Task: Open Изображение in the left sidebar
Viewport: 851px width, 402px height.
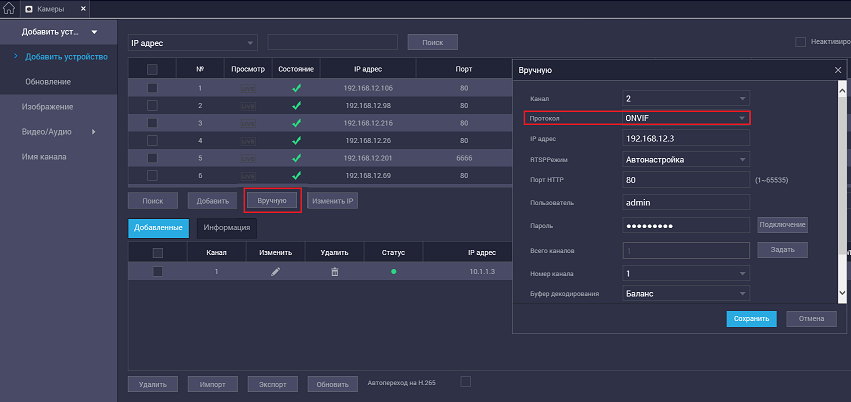Action: [x=48, y=106]
